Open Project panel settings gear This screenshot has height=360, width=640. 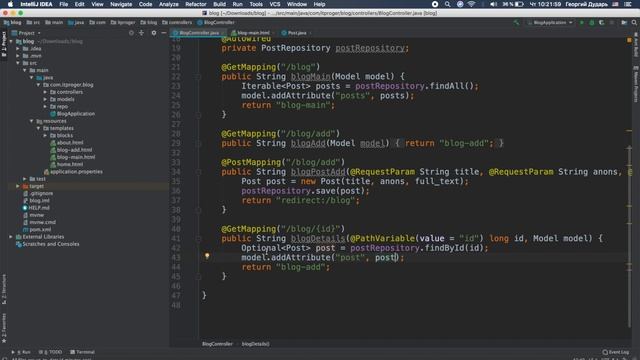click(154, 33)
